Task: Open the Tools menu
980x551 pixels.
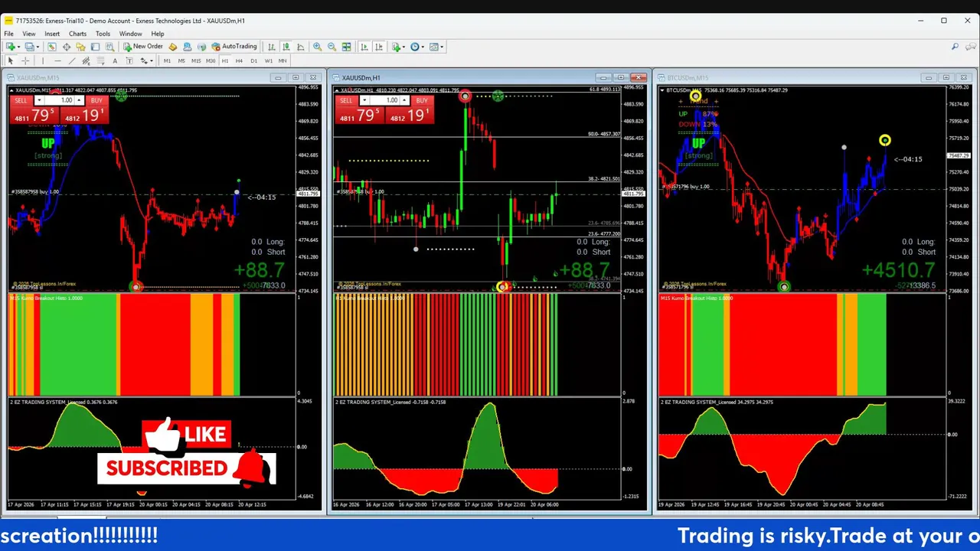Action: (x=103, y=34)
